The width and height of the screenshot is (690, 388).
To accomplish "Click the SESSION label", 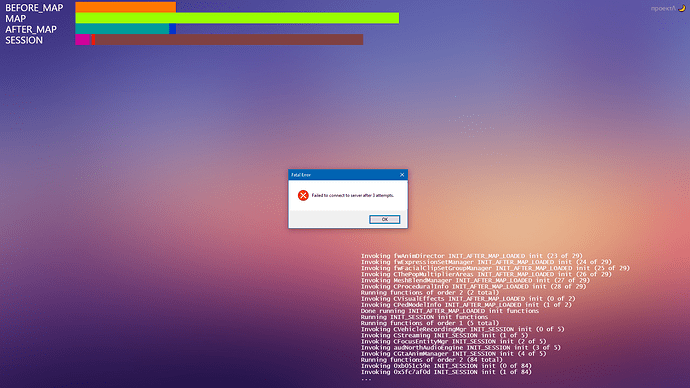I will pyautogui.click(x=24, y=40).
